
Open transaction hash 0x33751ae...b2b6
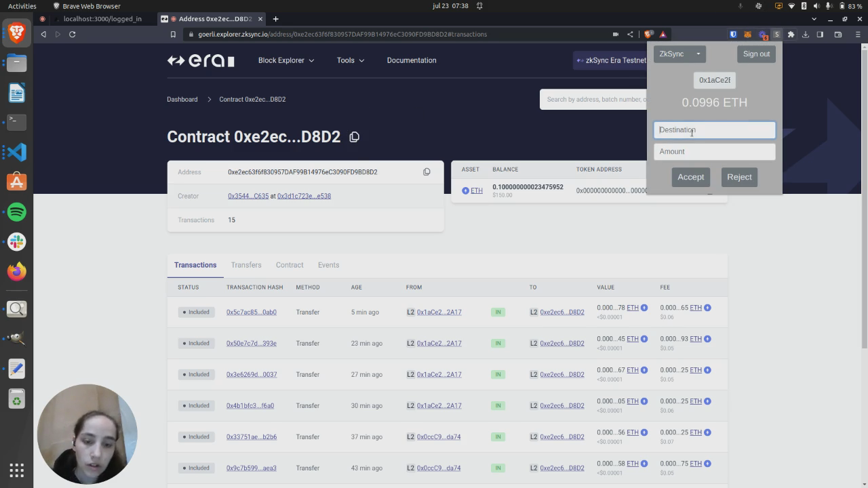click(x=252, y=437)
